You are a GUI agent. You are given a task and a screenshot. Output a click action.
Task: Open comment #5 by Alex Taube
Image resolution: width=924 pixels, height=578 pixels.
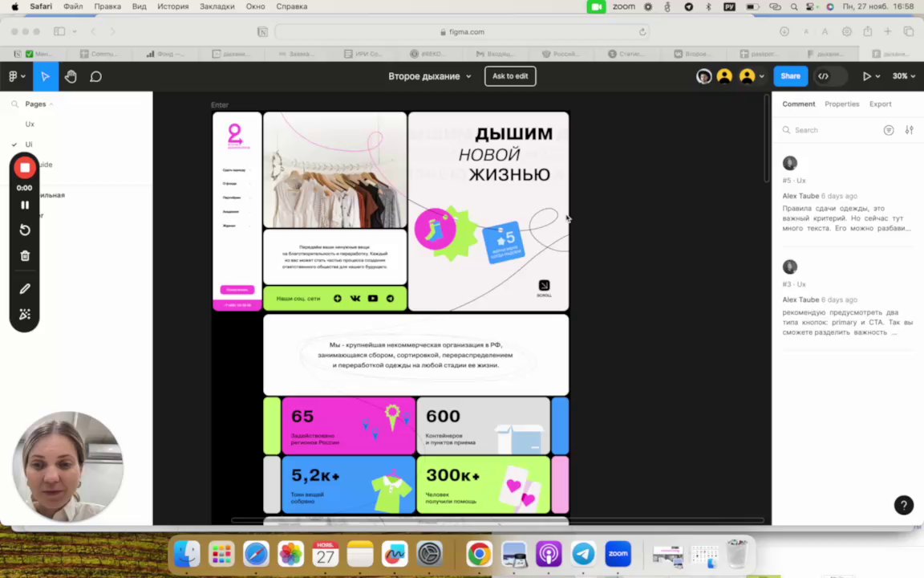tap(847, 194)
